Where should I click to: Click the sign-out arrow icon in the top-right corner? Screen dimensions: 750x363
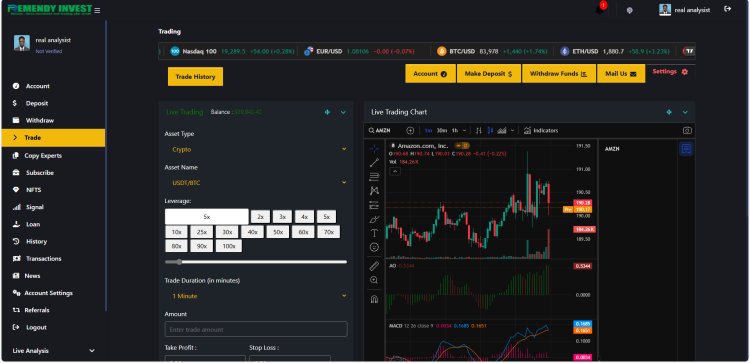(x=728, y=9)
